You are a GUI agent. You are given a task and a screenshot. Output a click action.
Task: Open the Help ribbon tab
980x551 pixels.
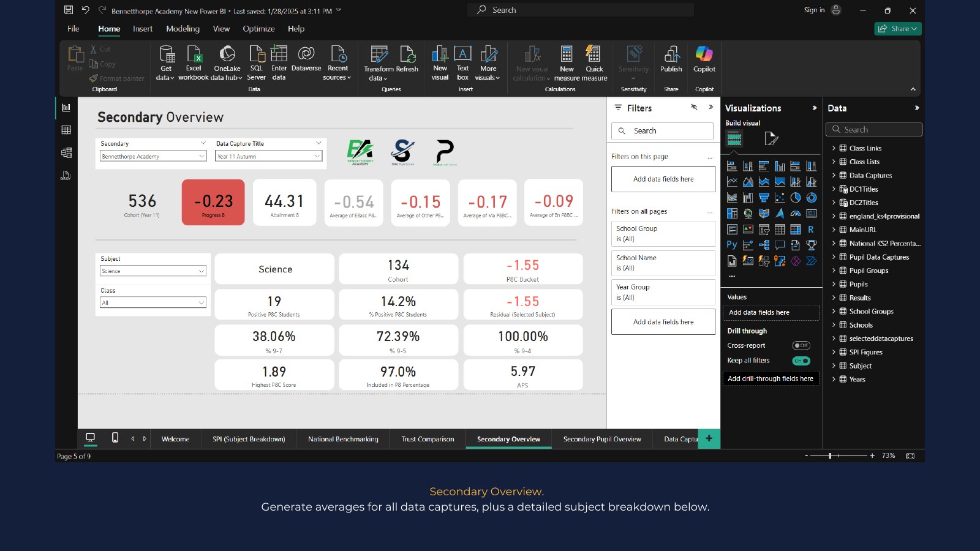[296, 29]
